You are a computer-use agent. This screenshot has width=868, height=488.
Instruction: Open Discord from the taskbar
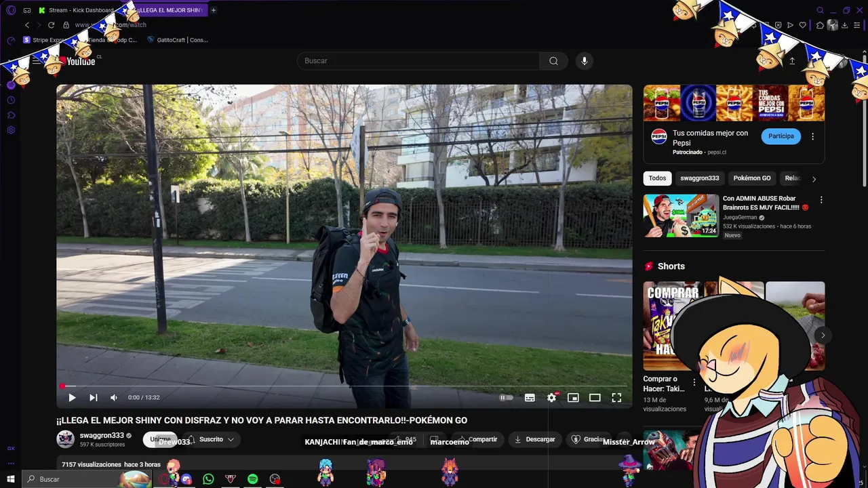click(x=186, y=479)
